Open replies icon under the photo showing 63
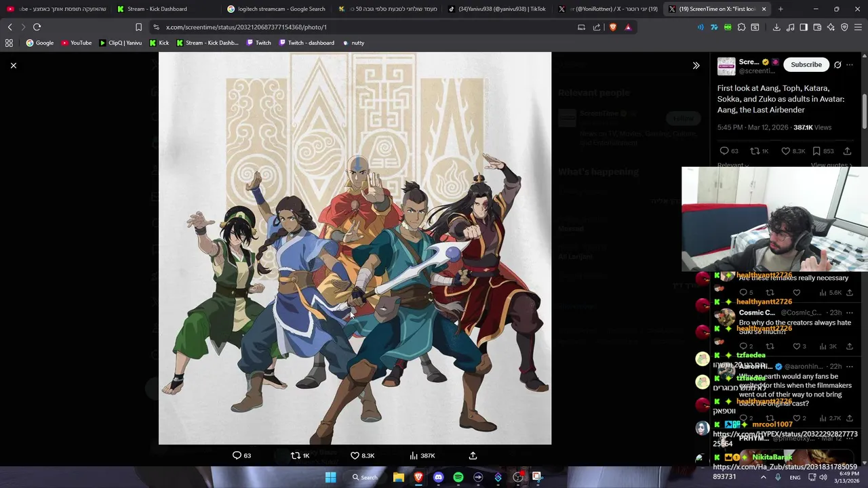This screenshot has height=488, width=868. pyautogui.click(x=237, y=455)
